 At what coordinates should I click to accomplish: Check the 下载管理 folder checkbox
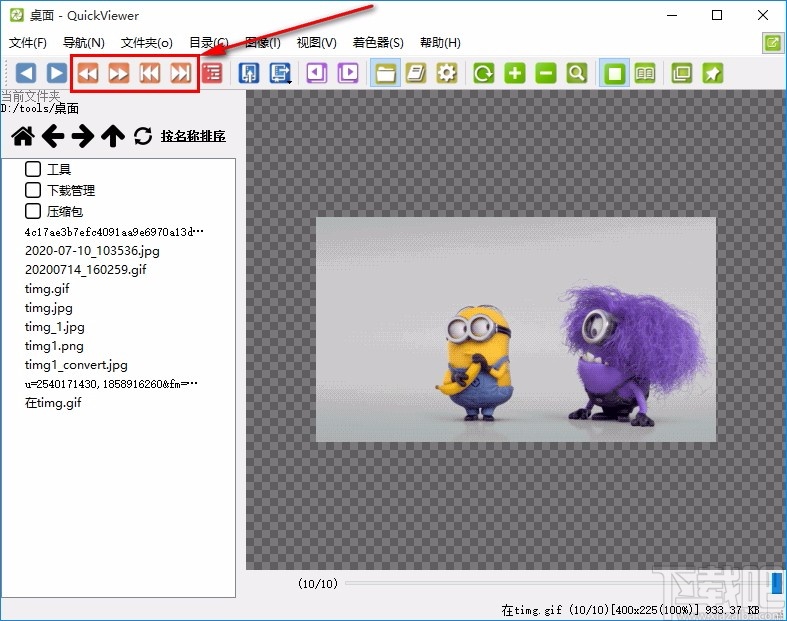(33, 190)
